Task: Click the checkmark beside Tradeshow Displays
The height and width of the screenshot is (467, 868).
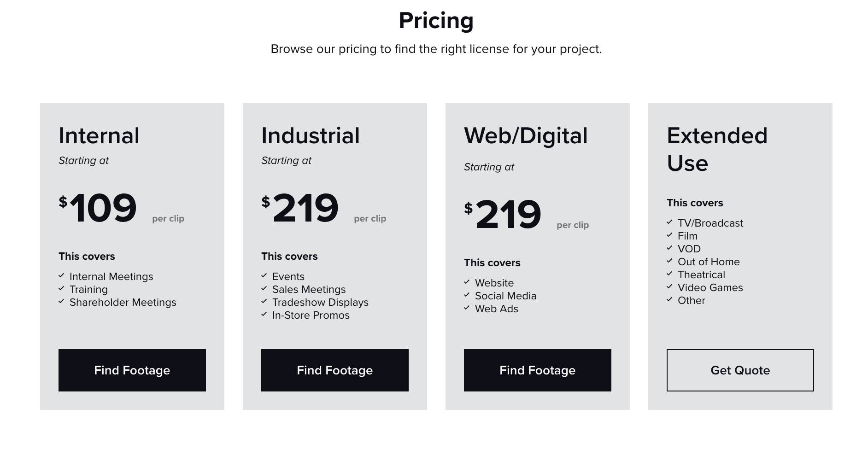Action: [264, 302]
